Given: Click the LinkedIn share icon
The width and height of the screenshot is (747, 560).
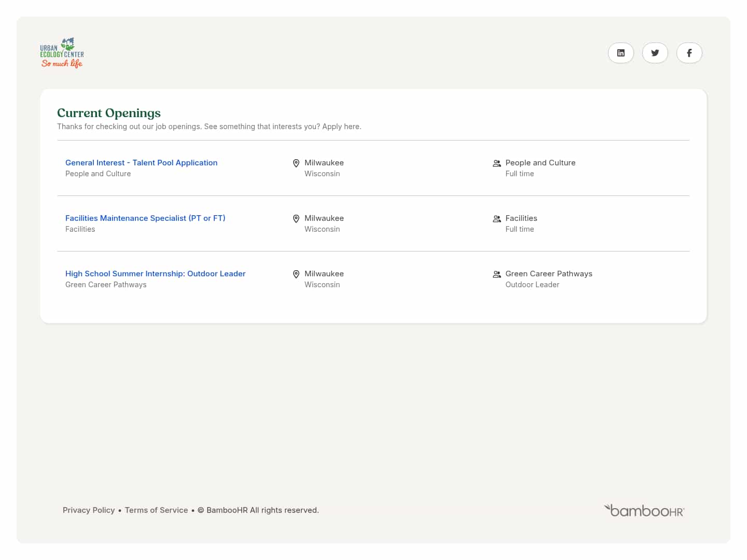Looking at the screenshot, I should tap(621, 52).
